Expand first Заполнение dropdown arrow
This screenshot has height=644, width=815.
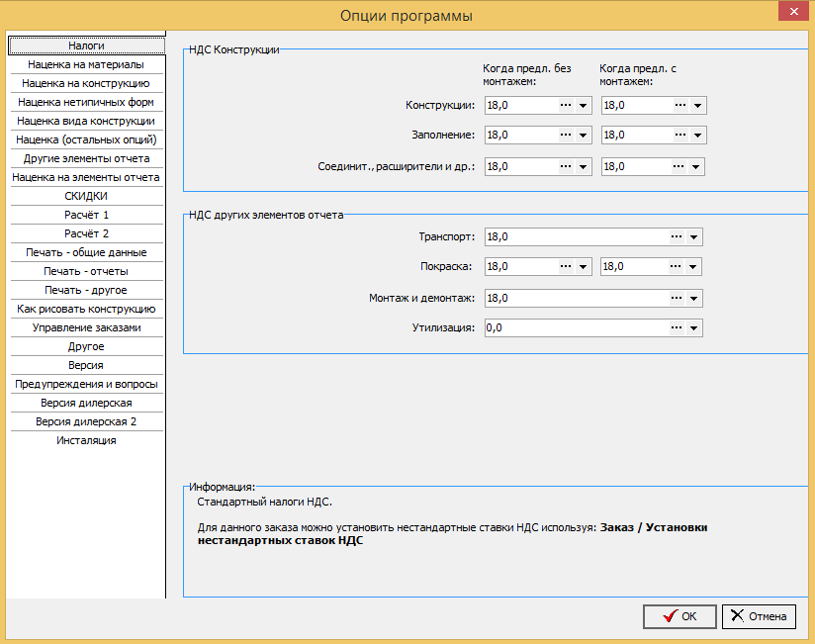click(x=583, y=136)
